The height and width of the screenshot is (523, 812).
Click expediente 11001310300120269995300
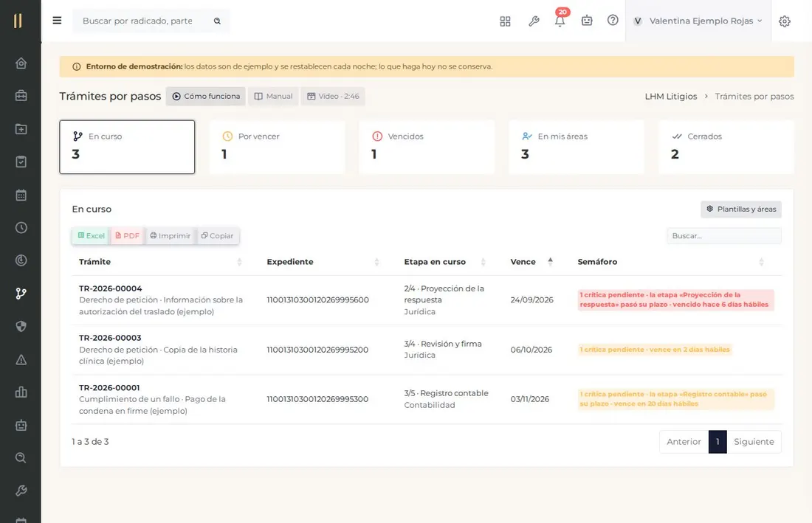(317, 399)
